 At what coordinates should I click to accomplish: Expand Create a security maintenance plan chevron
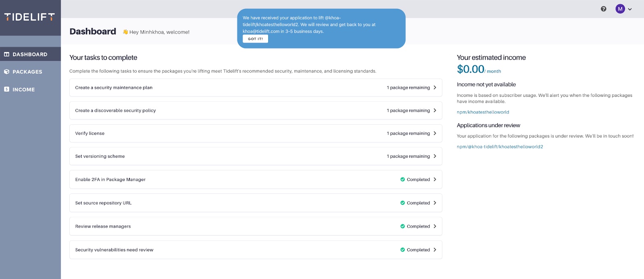(x=435, y=88)
